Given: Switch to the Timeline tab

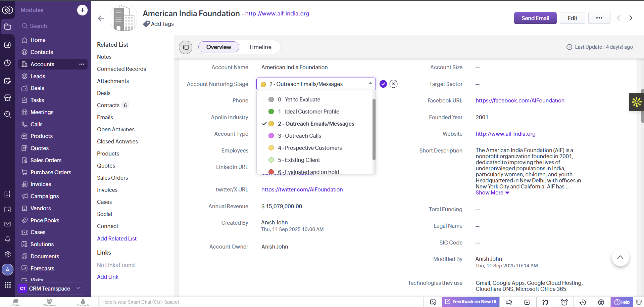Looking at the screenshot, I should [260, 47].
